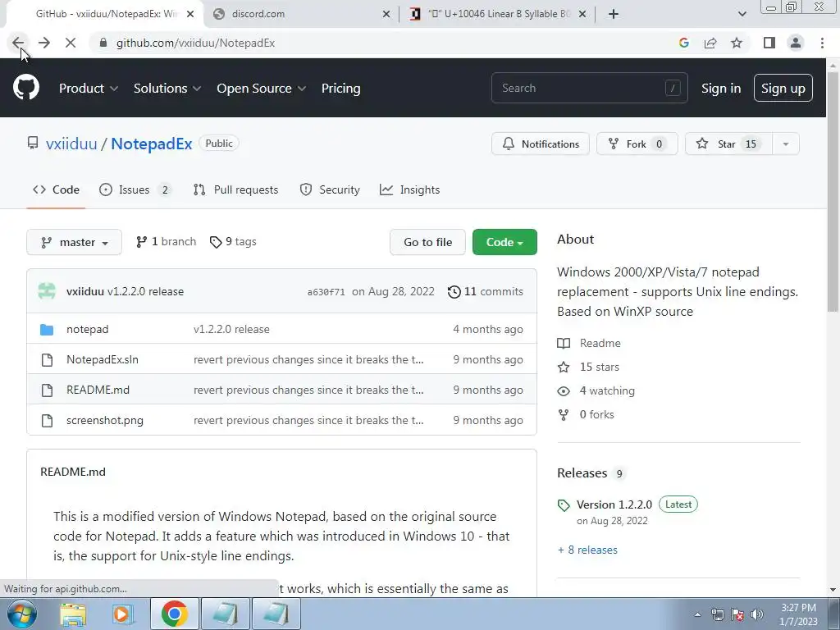Viewport: 840px width, 630px height.
Task: Click file icon for README.md row
Action: tap(47, 390)
